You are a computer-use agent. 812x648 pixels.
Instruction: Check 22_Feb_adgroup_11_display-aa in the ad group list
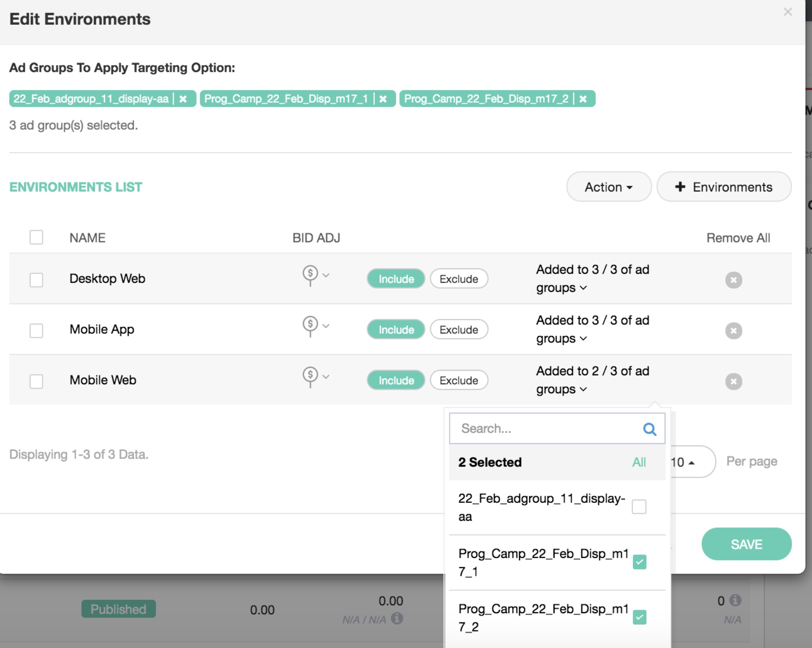tap(639, 507)
